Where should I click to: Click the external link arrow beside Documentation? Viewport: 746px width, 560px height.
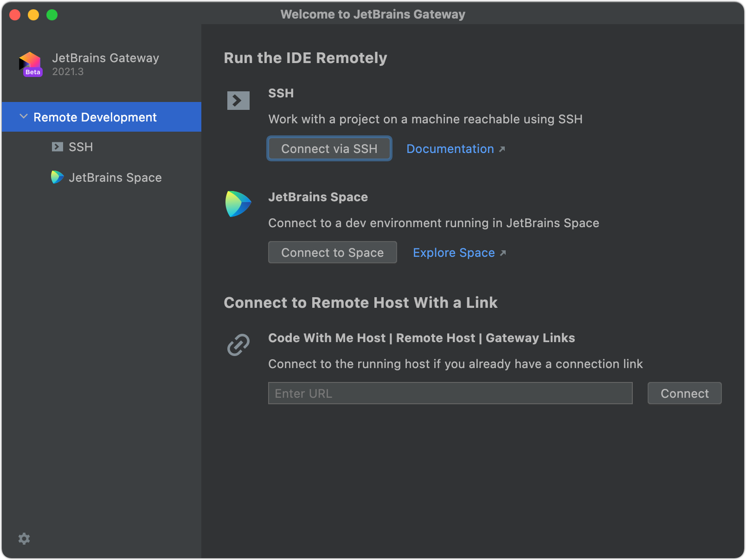[x=502, y=148]
